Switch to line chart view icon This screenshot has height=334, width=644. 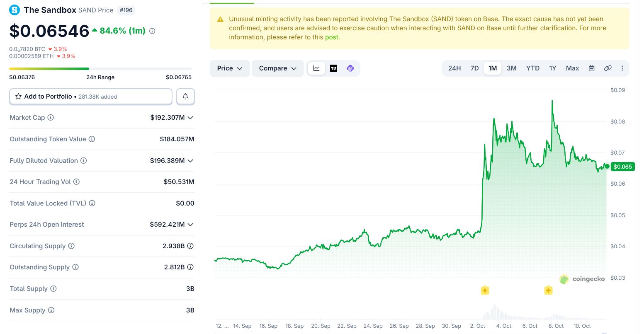tap(316, 68)
